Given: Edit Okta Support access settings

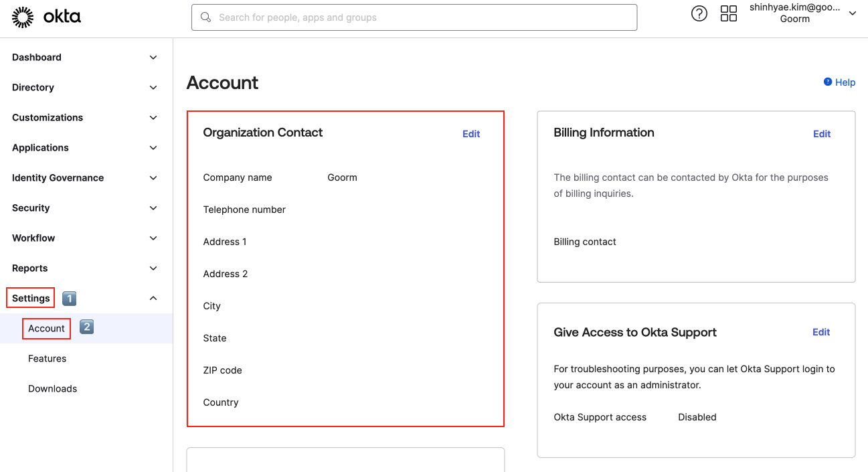Looking at the screenshot, I should (x=820, y=332).
